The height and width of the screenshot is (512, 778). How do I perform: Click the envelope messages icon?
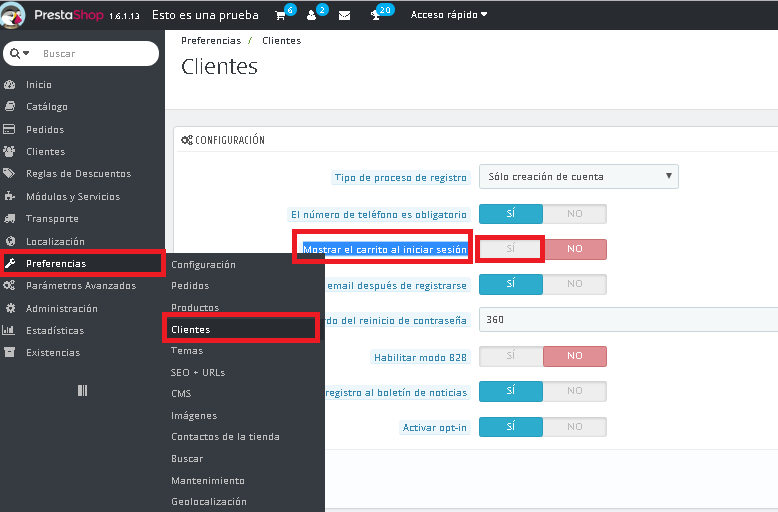coord(344,16)
